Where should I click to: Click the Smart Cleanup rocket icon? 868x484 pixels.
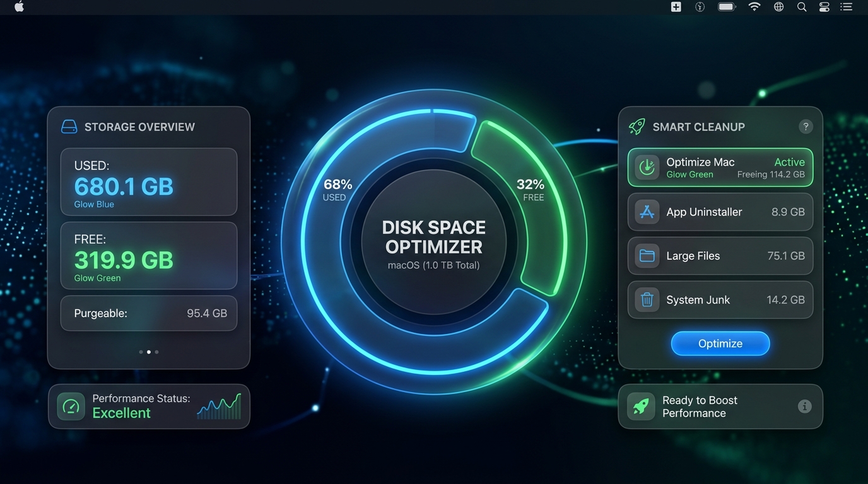637,127
